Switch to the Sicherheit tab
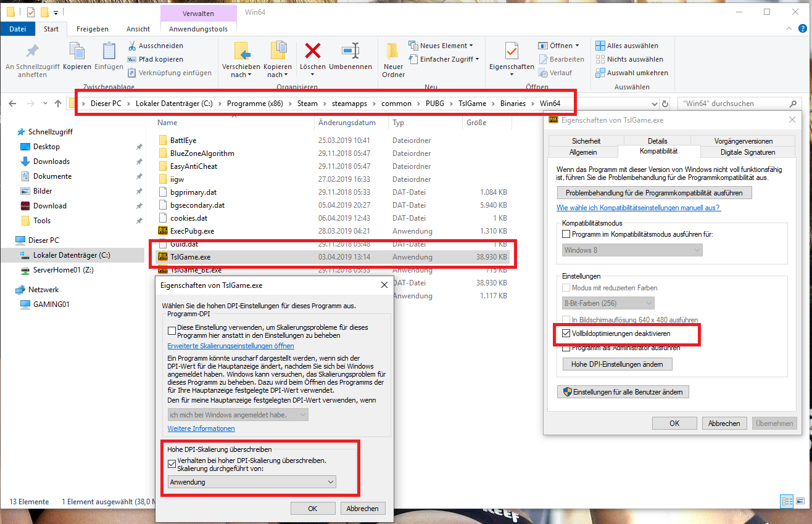This screenshot has height=524, width=812. pyautogui.click(x=586, y=141)
